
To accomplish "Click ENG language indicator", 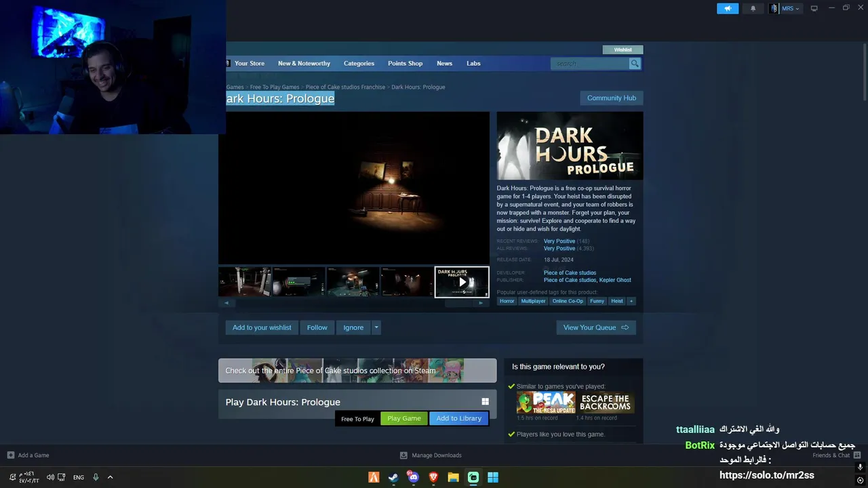I will (x=79, y=477).
